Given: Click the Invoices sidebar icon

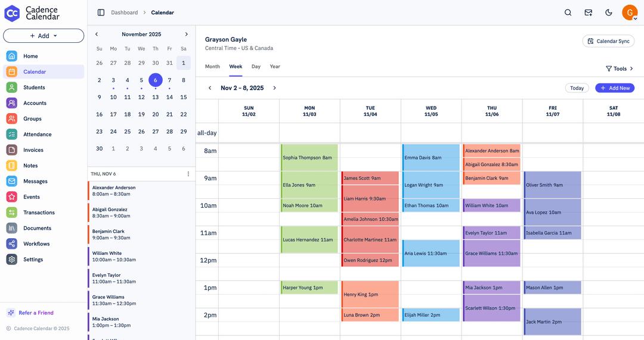Looking at the screenshot, I should [12, 149].
